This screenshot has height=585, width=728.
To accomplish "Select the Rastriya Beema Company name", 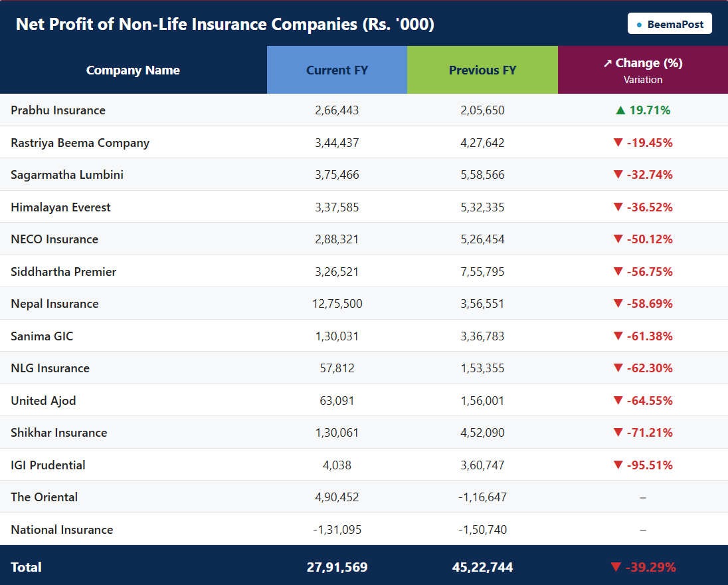I will (80, 143).
